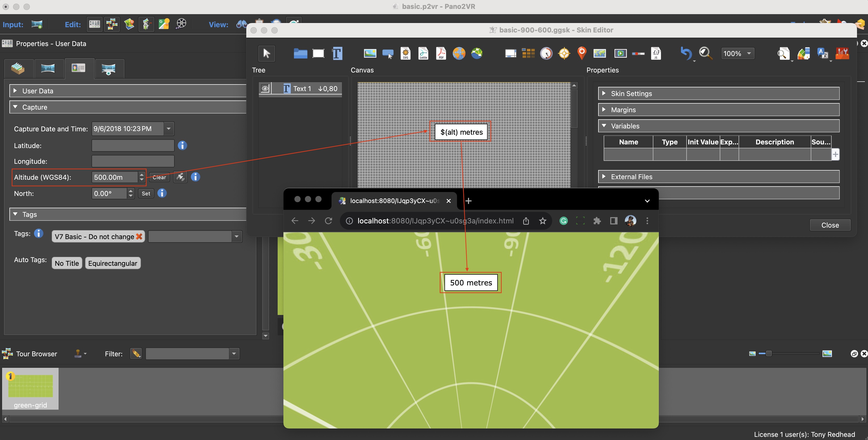Image resolution: width=868 pixels, height=440 pixels.
Task: Remove the V7 Basic tag
Action: click(x=139, y=237)
